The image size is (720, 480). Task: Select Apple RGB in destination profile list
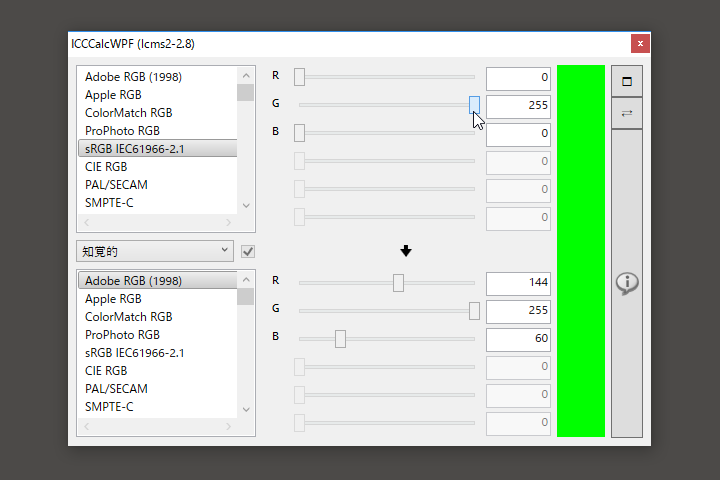(x=158, y=299)
